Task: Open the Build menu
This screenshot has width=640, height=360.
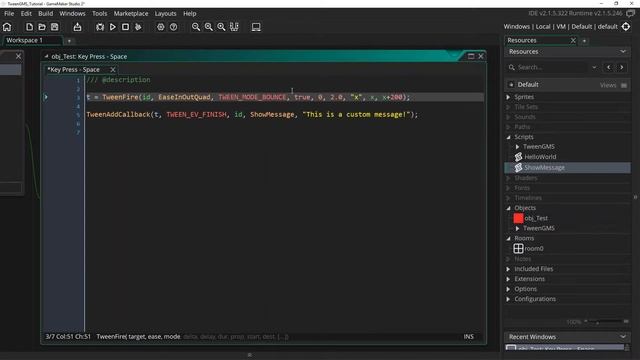Action: coord(45,13)
